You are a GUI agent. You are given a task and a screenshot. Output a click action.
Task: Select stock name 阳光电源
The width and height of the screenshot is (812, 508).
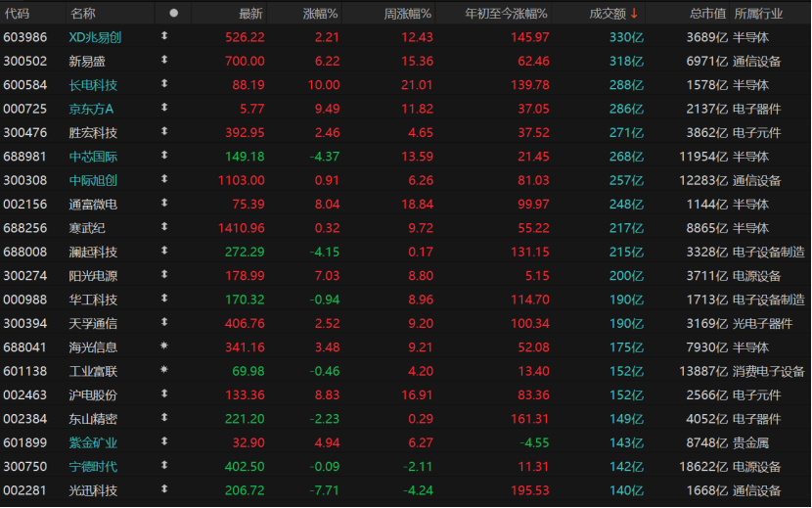[x=93, y=276]
